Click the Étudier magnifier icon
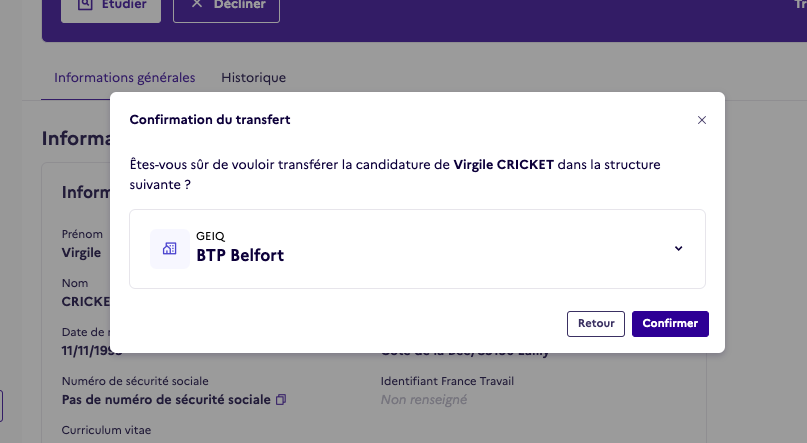 84,5
